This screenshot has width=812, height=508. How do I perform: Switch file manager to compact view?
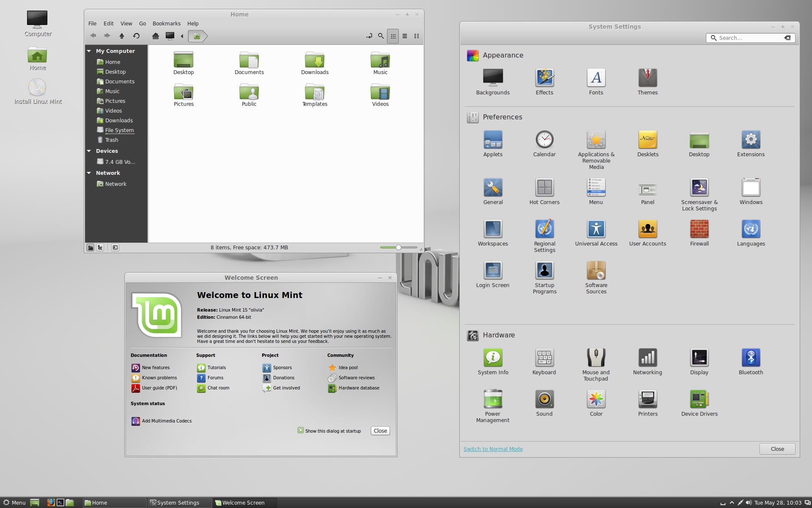click(x=417, y=36)
